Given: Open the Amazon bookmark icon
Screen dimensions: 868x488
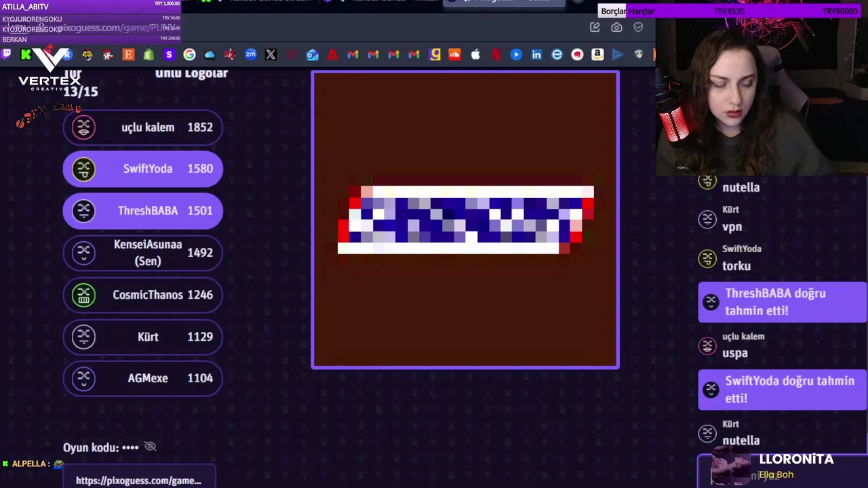Looking at the screenshot, I should tap(597, 54).
